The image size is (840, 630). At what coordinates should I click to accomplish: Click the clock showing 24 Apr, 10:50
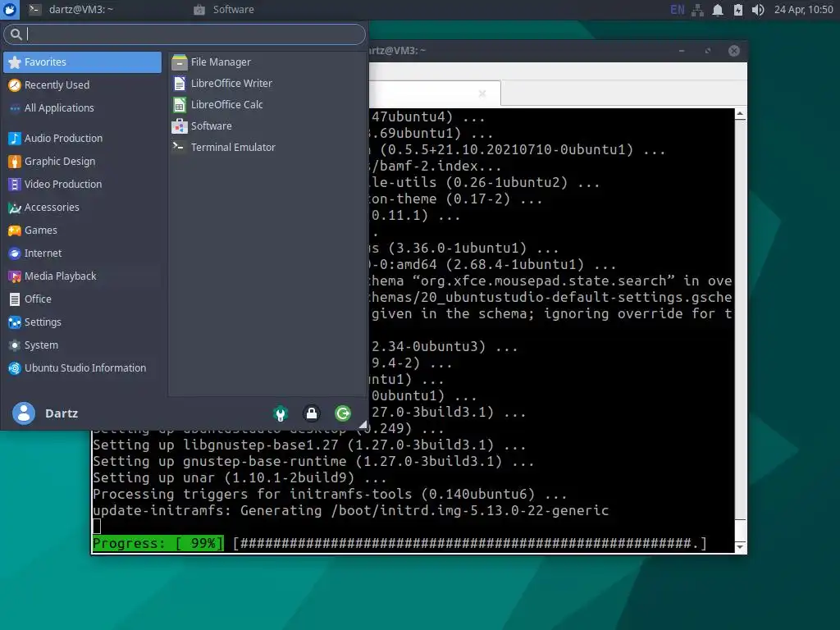tap(803, 10)
